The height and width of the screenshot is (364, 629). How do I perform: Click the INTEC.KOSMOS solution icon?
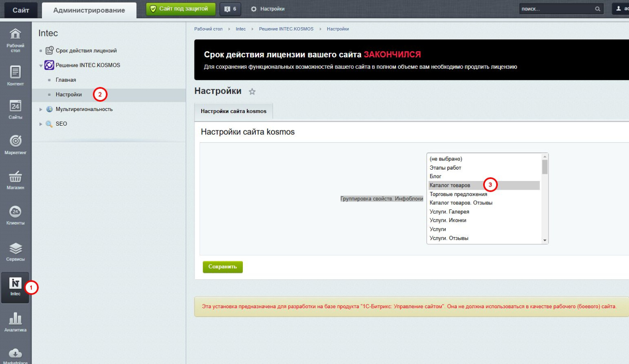(x=49, y=65)
